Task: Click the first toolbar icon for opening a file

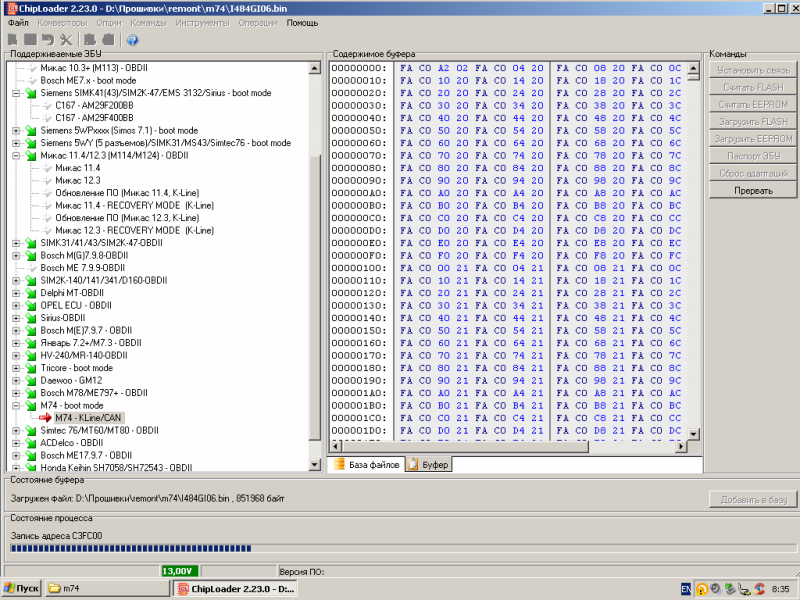Action: coord(13,39)
